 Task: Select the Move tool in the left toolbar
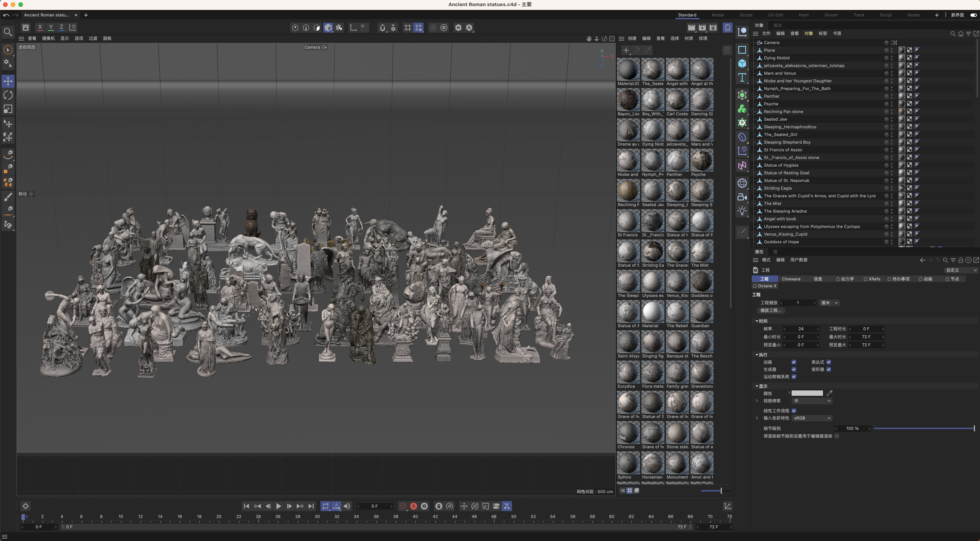[x=8, y=81]
